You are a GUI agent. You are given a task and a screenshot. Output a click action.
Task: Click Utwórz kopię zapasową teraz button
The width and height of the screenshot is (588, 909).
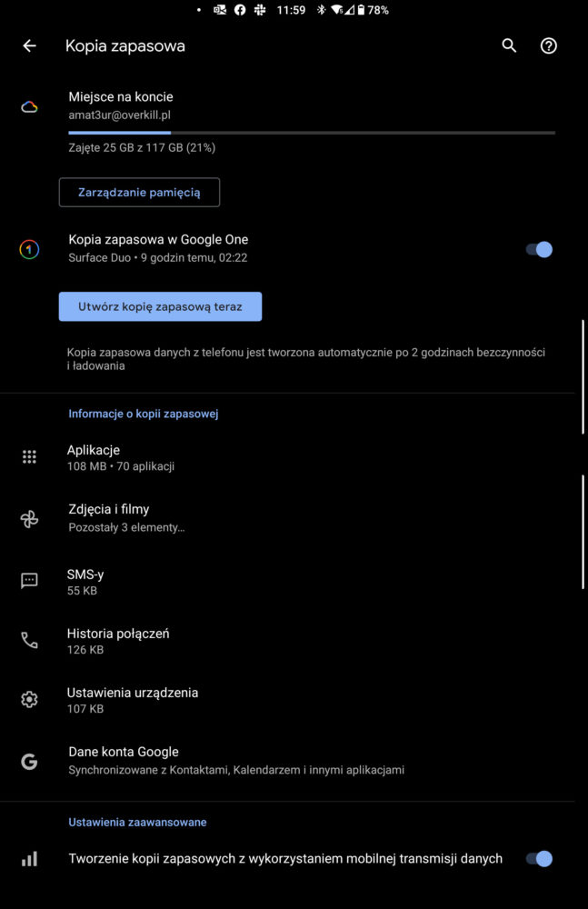[x=160, y=306]
